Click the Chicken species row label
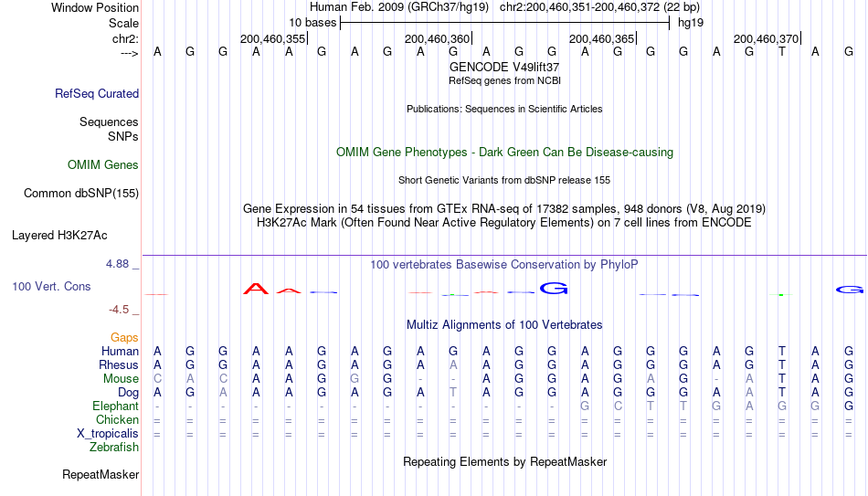868x496 pixels. point(117,419)
